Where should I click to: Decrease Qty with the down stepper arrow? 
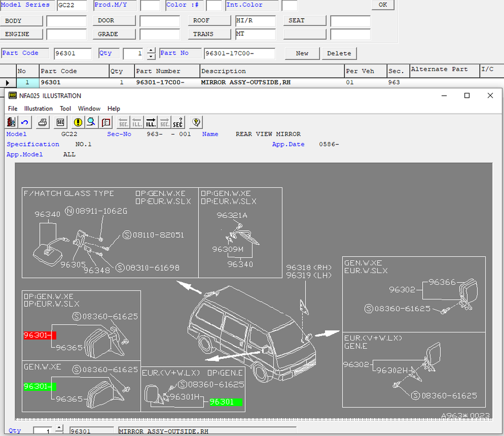151,56
